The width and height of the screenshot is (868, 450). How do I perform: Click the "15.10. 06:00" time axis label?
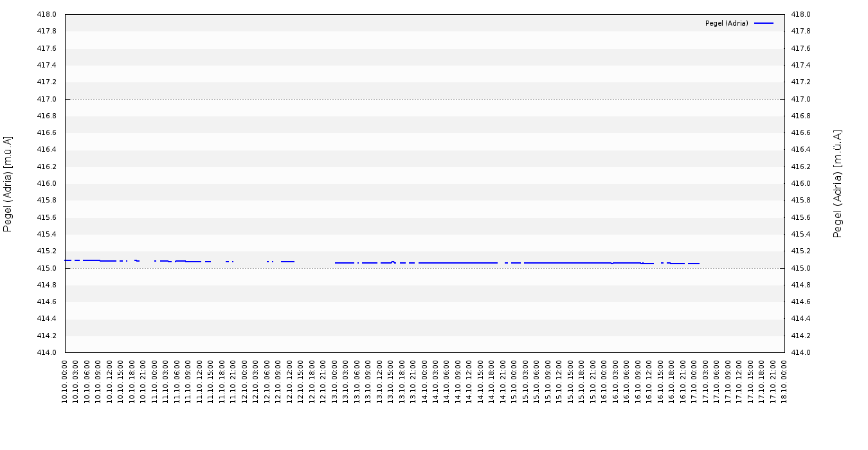pyautogui.click(x=537, y=382)
